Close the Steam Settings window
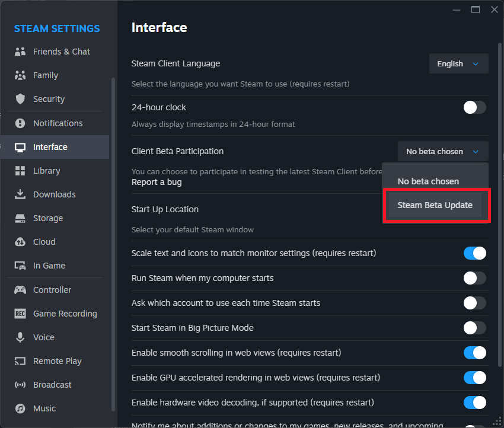504x428 pixels. [495, 10]
